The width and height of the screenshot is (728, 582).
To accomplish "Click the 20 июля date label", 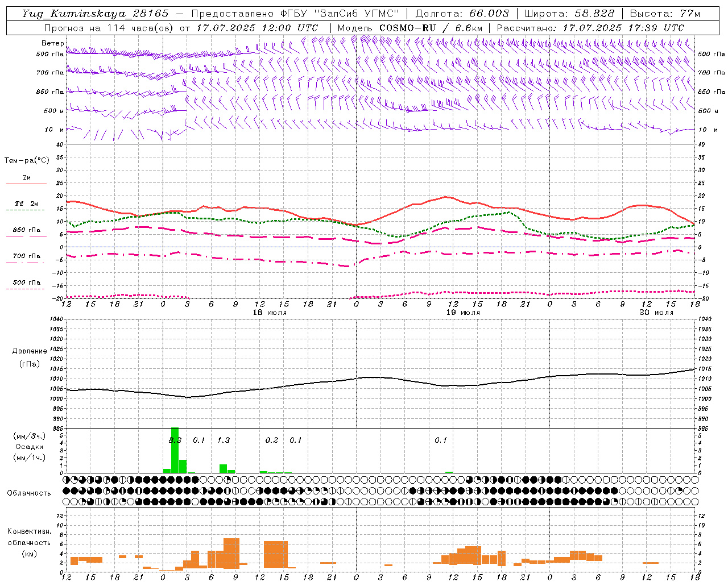I will (656, 313).
